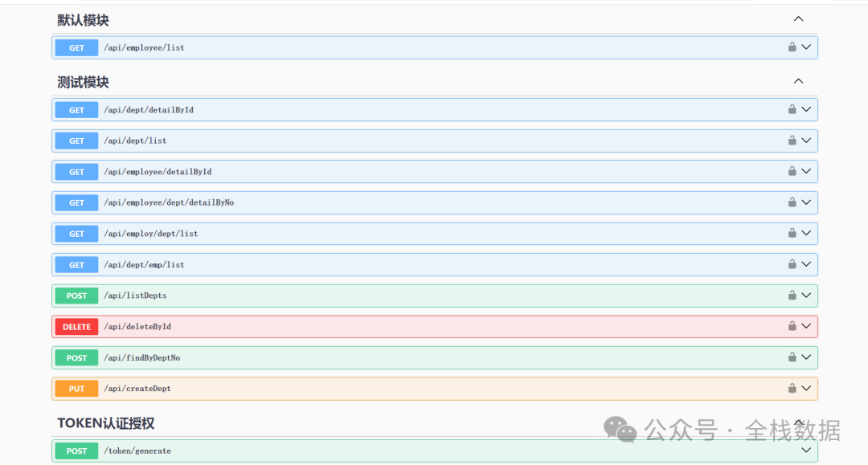Click authorization lock on /api/dept/detailById
Image resolution: width=868 pixels, height=465 pixels.
(792, 109)
